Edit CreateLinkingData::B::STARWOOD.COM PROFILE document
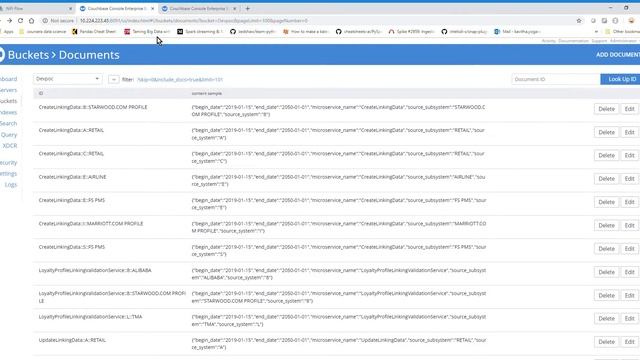 (629, 109)
